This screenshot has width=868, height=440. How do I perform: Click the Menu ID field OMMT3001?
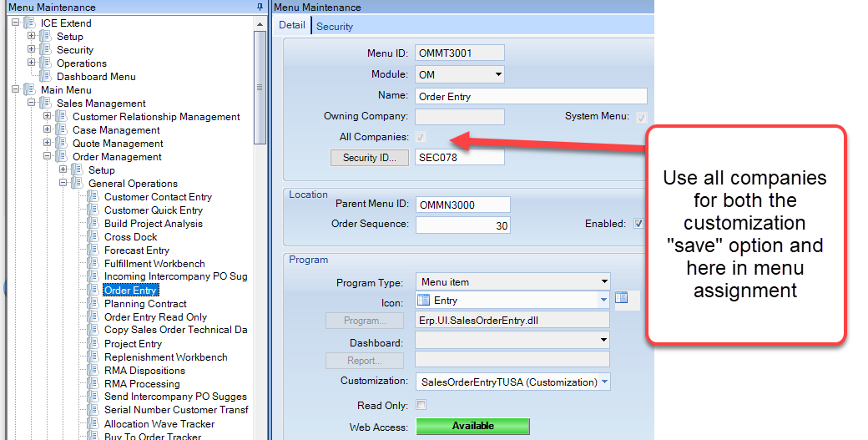tap(460, 53)
